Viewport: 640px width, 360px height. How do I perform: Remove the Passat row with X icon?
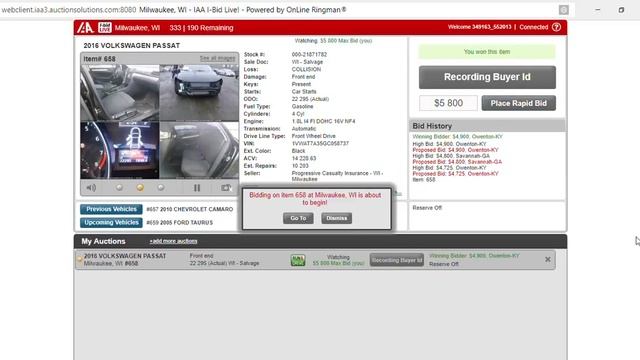tap(548, 260)
